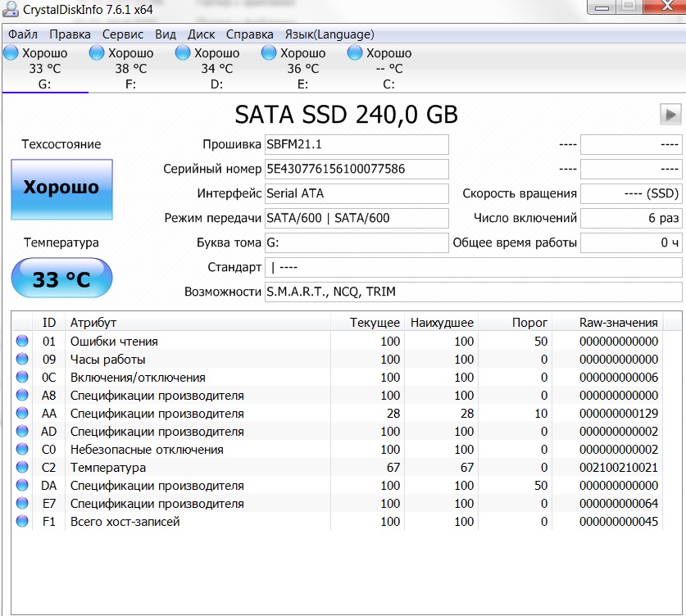Select disk C: status tab
This screenshot has height=616, width=686.
(388, 68)
